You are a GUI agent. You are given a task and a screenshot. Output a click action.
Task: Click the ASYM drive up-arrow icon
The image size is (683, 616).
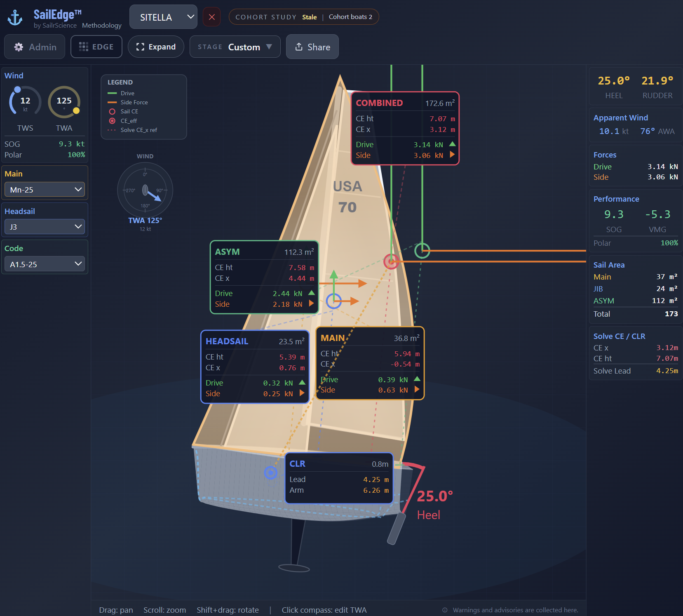pos(312,293)
